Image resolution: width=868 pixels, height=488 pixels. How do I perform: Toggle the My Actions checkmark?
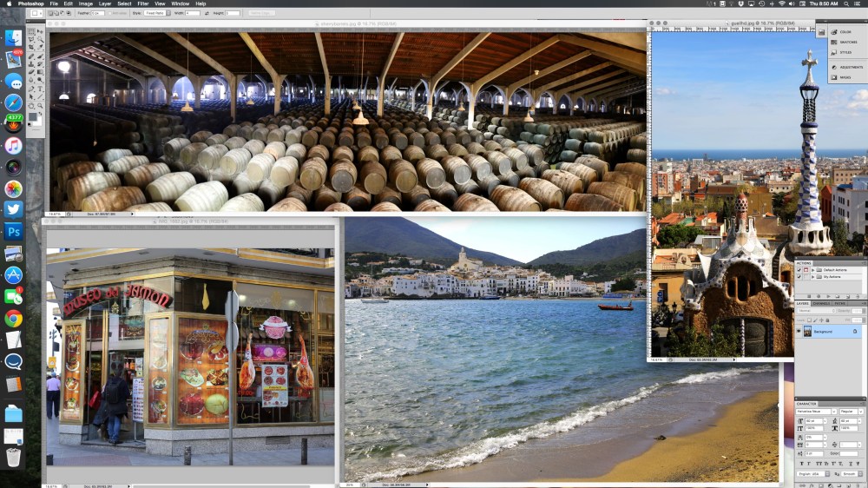[799, 277]
